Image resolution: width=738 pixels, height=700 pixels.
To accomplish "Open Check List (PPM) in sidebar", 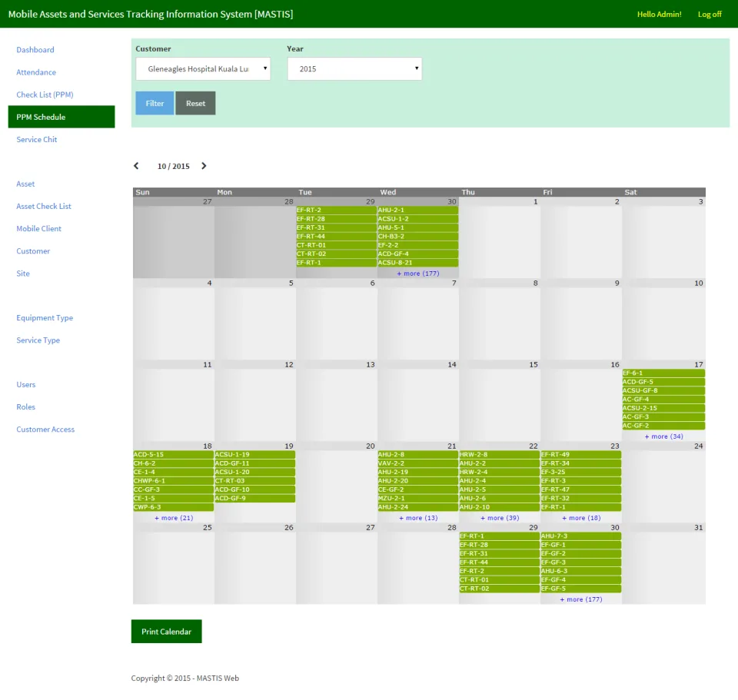I will 45,95.
